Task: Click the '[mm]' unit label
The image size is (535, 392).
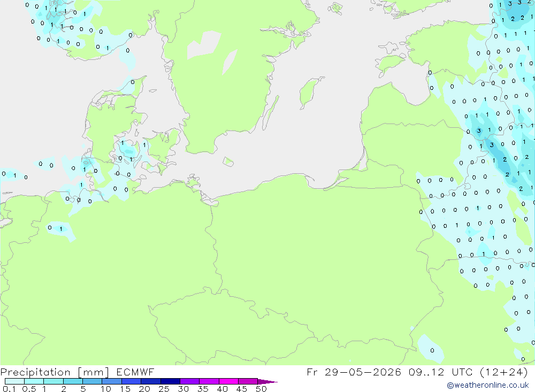Action: [x=94, y=372]
